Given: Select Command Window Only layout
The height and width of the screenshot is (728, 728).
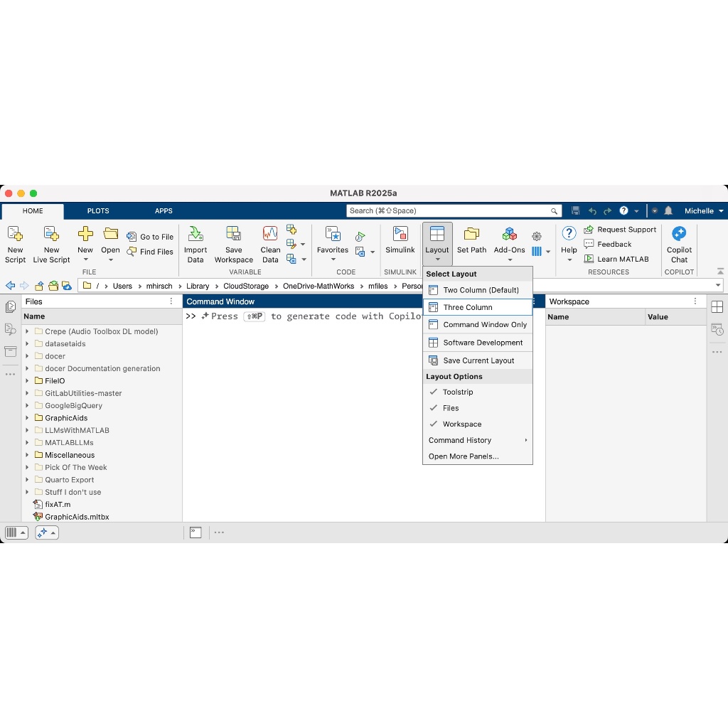Looking at the screenshot, I should click(477, 324).
